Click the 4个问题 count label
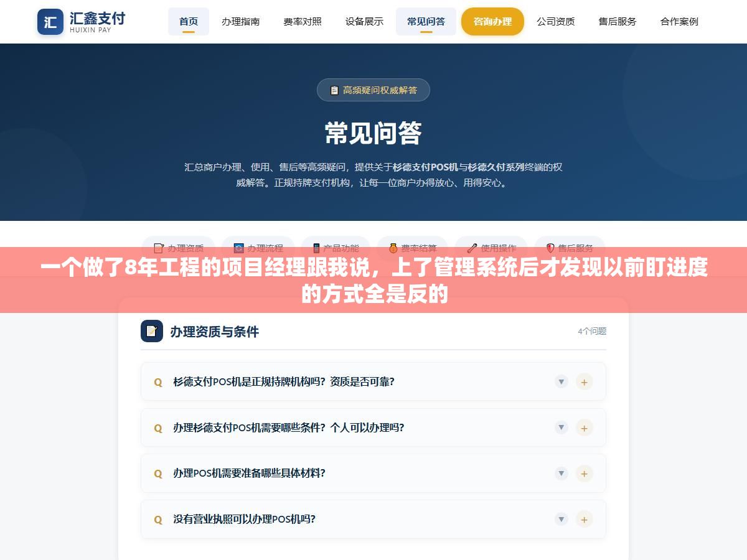This screenshot has height=560, width=747. click(592, 331)
